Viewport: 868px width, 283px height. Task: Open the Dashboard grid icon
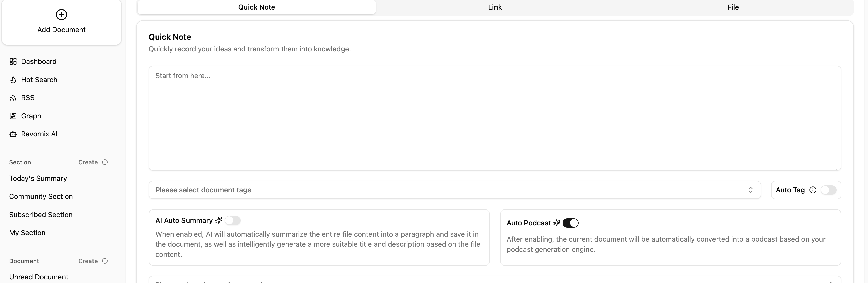pyautogui.click(x=13, y=62)
